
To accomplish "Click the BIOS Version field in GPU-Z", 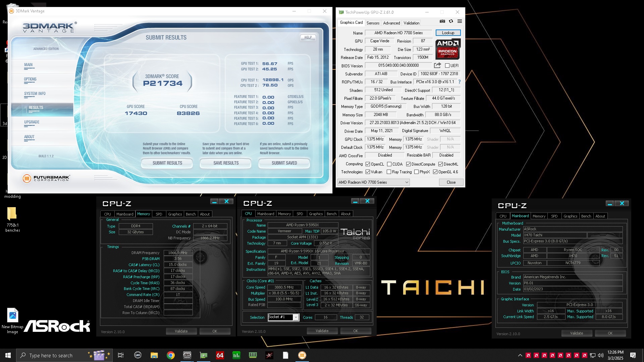I will [x=398, y=65].
